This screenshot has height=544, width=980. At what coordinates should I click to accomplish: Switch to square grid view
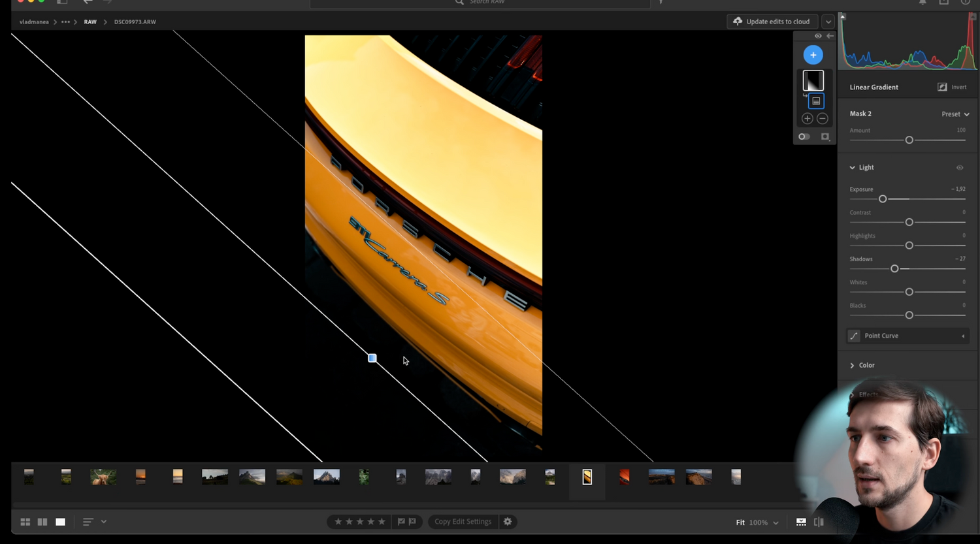pyautogui.click(x=42, y=522)
